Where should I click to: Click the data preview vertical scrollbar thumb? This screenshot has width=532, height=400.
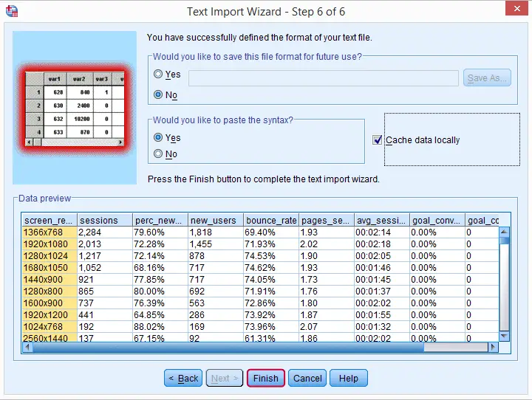pyautogui.click(x=505, y=241)
